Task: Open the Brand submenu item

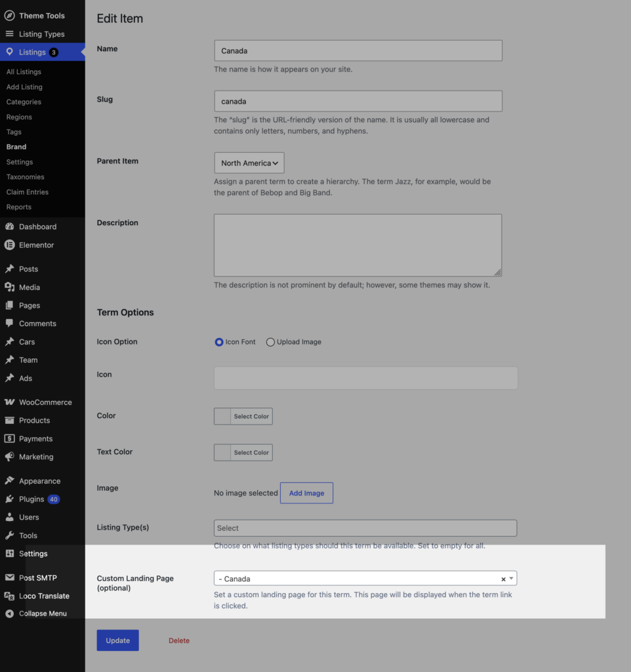Action: 16,146
